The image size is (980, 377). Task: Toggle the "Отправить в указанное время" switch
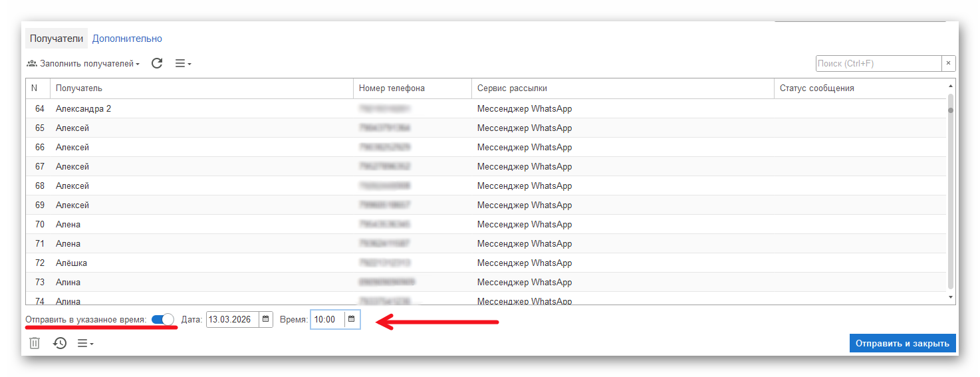point(162,320)
